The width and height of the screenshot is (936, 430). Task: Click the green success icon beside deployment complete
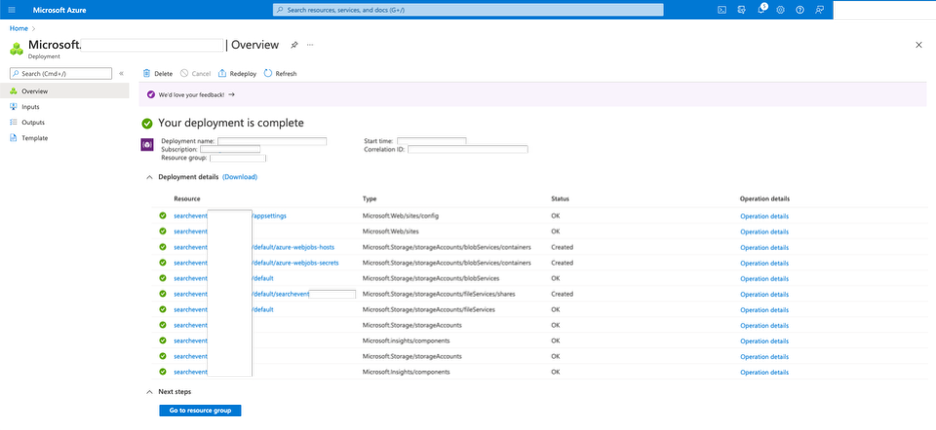[x=147, y=124]
